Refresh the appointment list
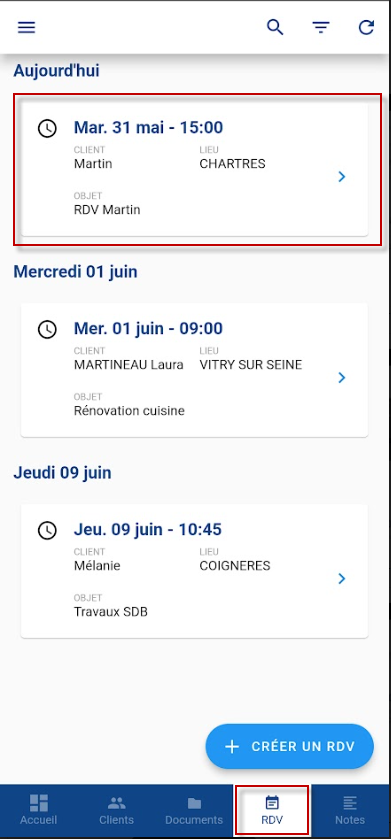Screen dimensions: 391x839 (x=366, y=27)
